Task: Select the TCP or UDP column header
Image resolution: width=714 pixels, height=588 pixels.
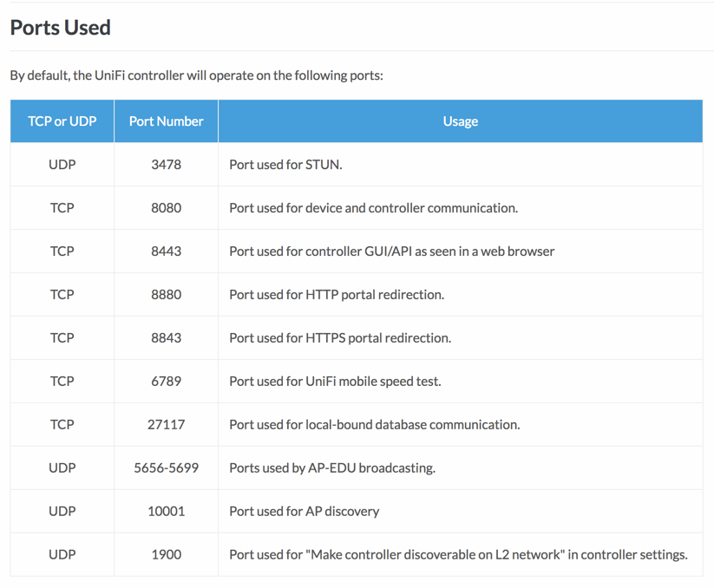Action: coord(62,121)
